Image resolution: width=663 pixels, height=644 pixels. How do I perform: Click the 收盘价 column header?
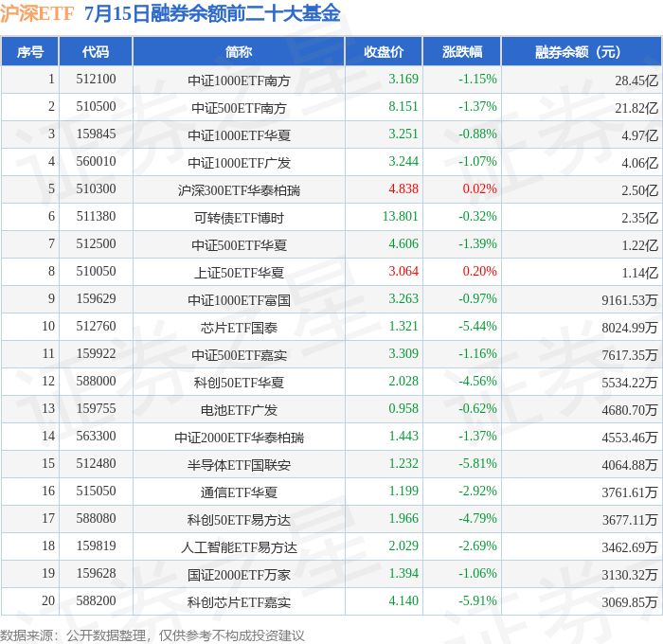384,51
